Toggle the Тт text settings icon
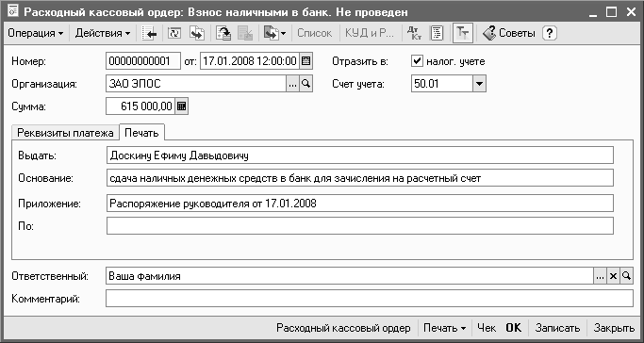The image size is (644, 343). (463, 34)
